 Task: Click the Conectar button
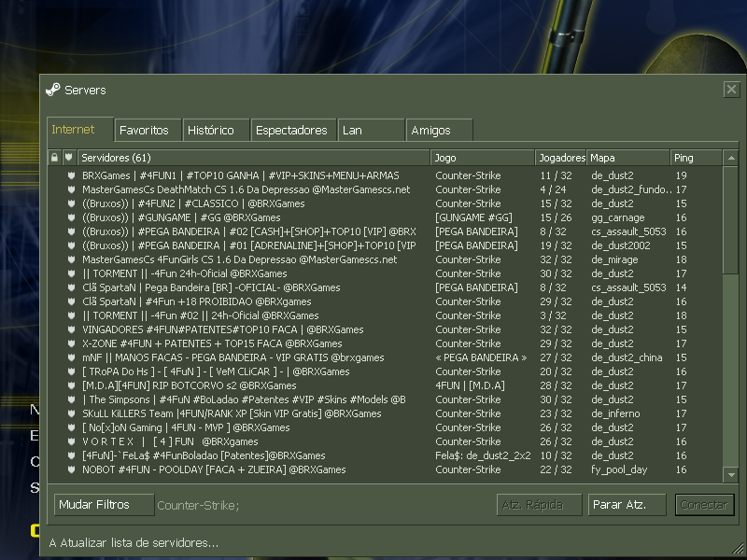pos(704,505)
